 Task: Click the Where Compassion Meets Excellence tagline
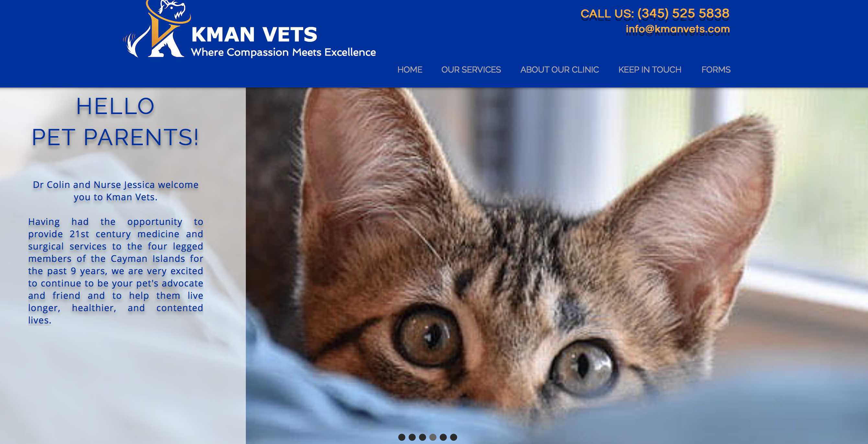point(283,52)
